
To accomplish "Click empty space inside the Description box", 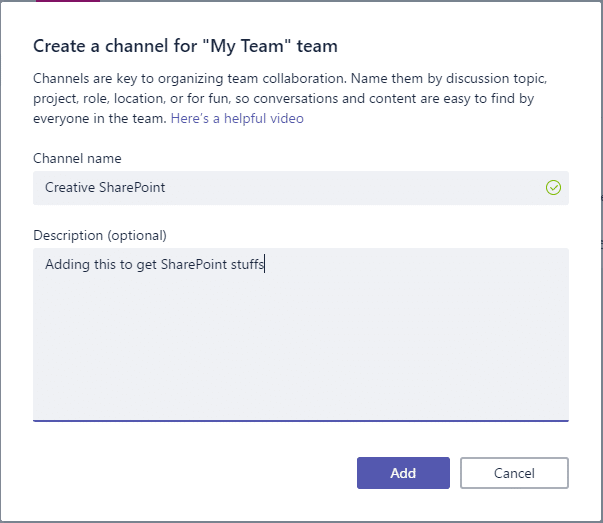I will click(301, 346).
